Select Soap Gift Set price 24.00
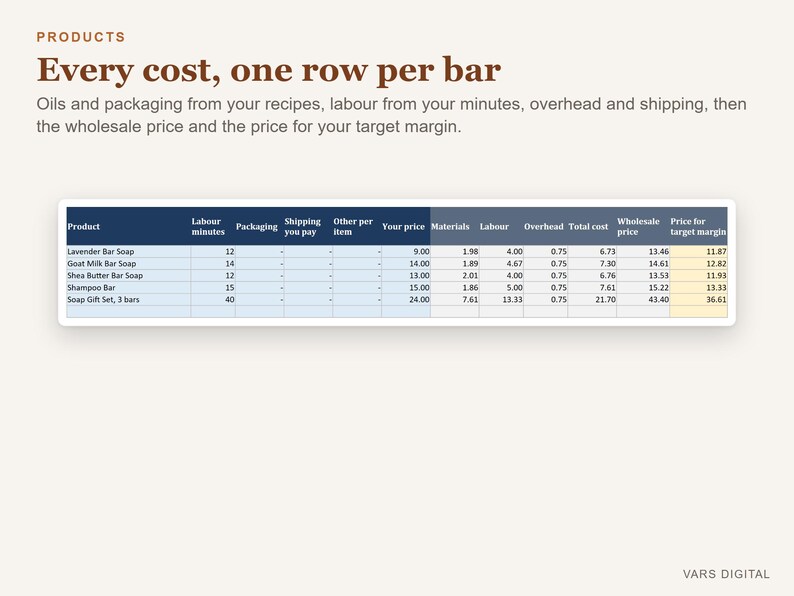This screenshot has height=596, width=794. tap(406, 300)
